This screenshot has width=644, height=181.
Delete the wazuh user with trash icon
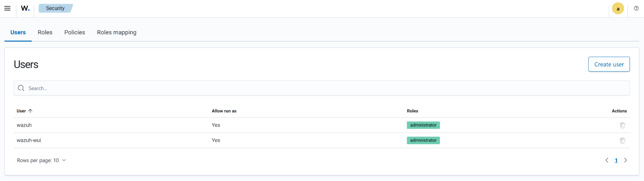pos(622,125)
